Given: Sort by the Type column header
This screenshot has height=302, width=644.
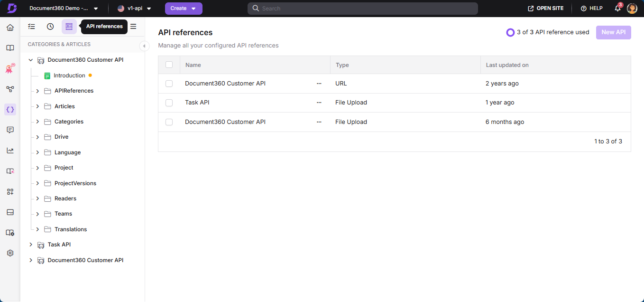Looking at the screenshot, I should (x=342, y=65).
